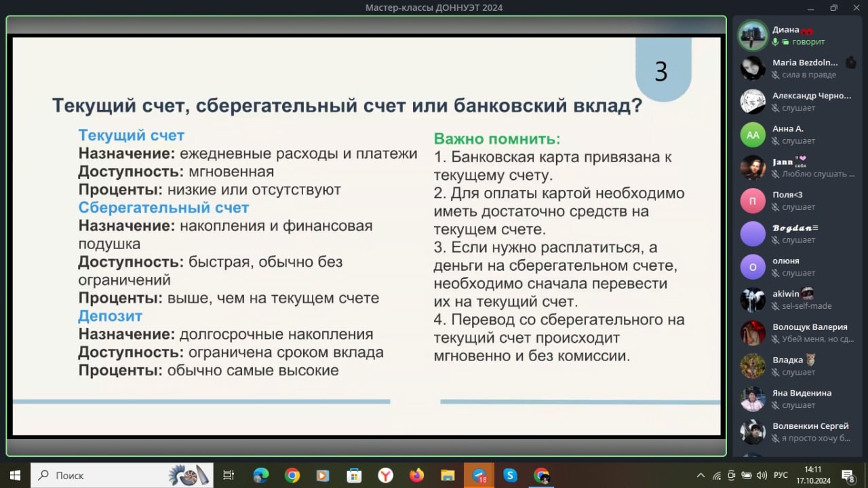Click the status text Убей меня, но сд...
This screenshot has width=868, height=488.
tap(818, 339)
